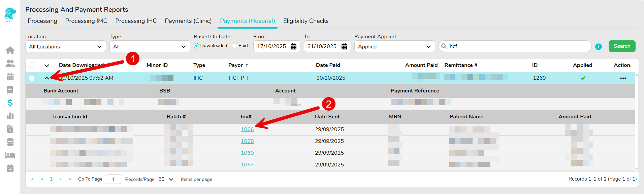Collapse the expanded HCF PHI payment row
The width and height of the screenshot is (644, 194).
click(46, 78)
